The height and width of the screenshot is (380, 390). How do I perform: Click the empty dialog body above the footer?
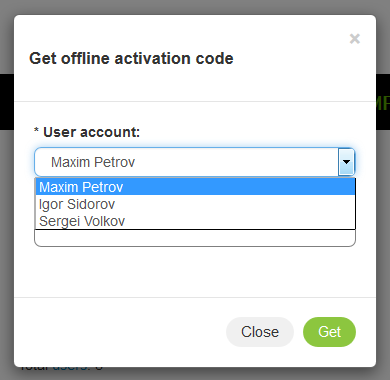pyautogui.click(x=195, y=272)
